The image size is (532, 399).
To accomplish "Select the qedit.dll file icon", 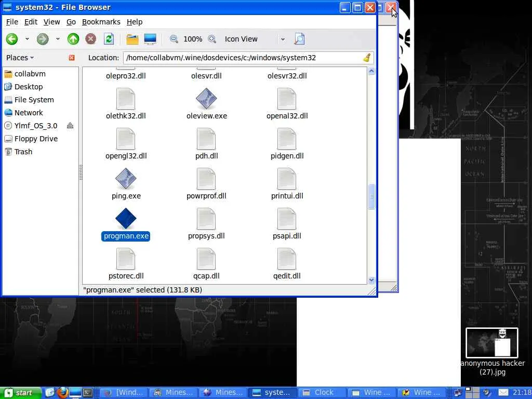I will pos(287,259).
